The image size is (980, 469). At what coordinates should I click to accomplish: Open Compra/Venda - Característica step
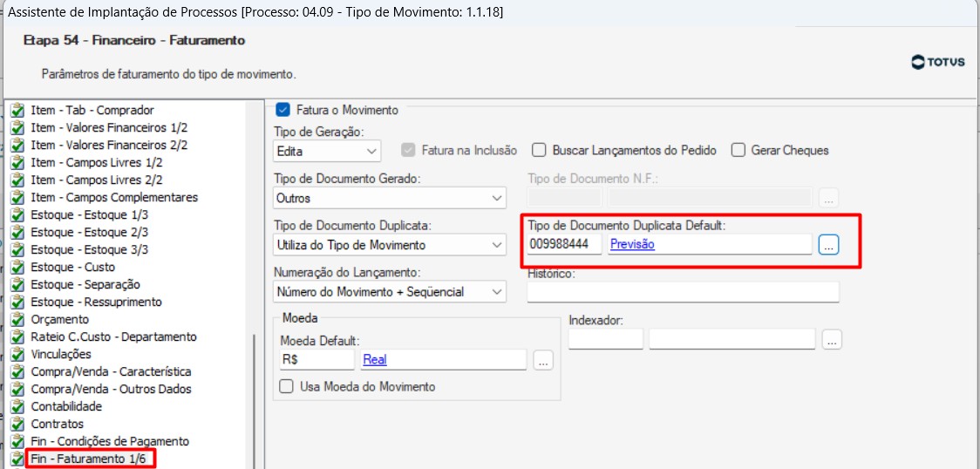(x=112, y=372)
